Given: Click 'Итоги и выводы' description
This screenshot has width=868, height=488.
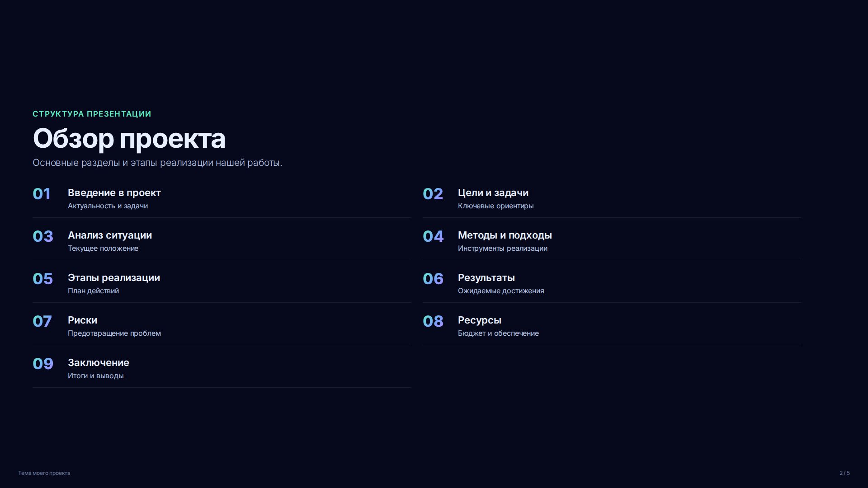Looking at the screenshot, I should tap(95, 376).
